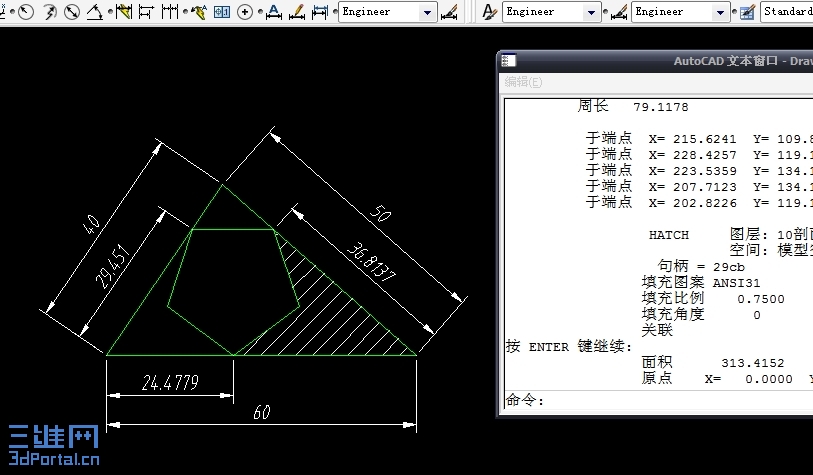Click the 周长 79.1178 line

coord(633,107)
